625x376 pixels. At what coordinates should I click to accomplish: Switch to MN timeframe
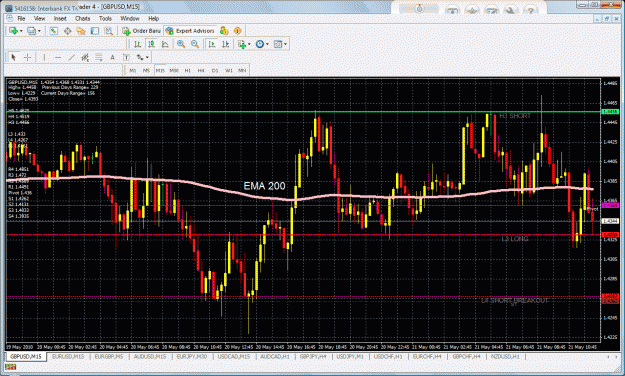pyautogui.click(x=242, y=70)
